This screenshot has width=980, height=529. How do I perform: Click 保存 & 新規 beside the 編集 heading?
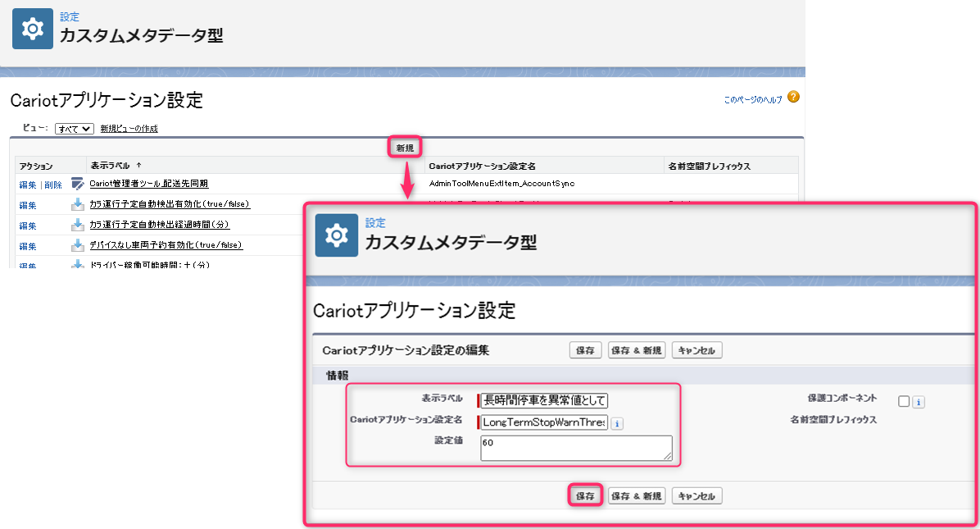636,350
